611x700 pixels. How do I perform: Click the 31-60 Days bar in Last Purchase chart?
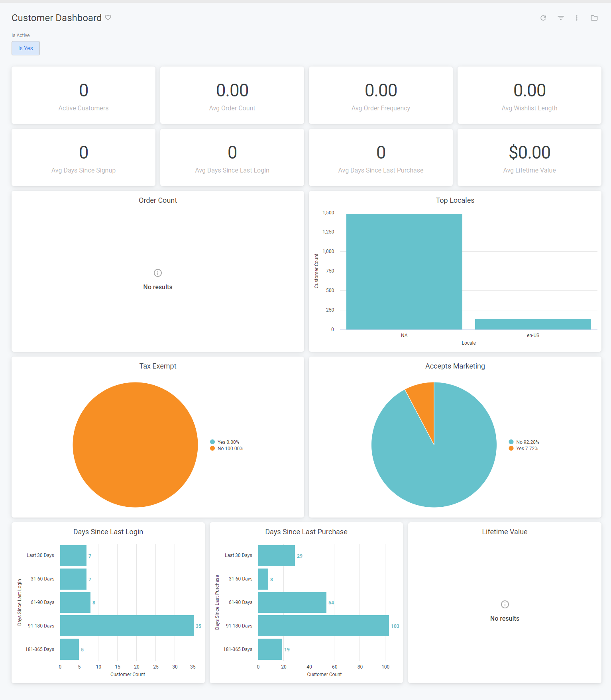(x=263, y=579)
